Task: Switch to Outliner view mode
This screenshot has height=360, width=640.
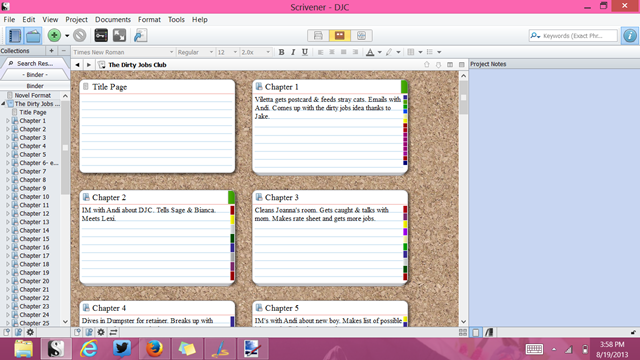Action: 361,36
